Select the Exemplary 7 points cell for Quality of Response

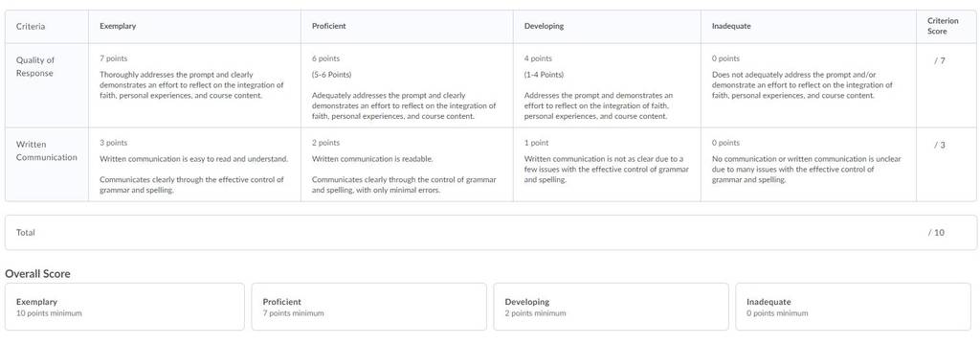pyautogui.click(x=194, y=85)
